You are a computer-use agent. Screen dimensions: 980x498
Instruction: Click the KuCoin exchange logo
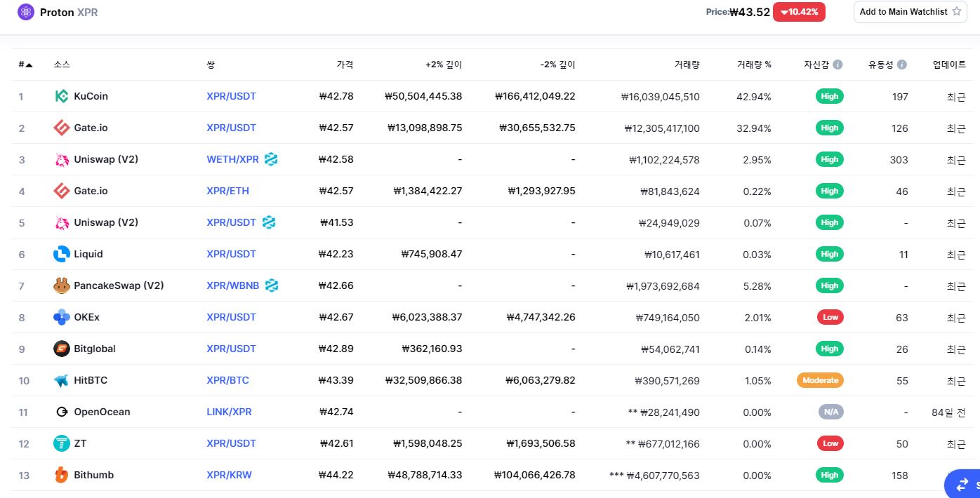pos(62,96)
